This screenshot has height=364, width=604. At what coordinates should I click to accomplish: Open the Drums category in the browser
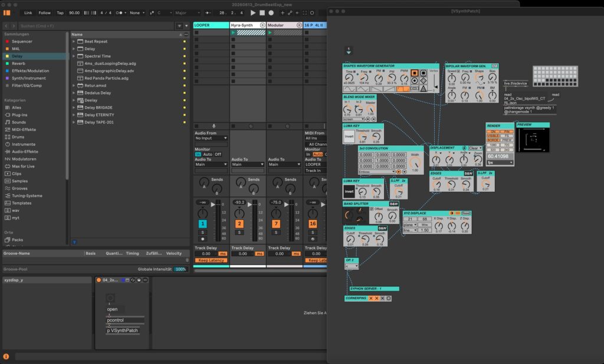18,137
